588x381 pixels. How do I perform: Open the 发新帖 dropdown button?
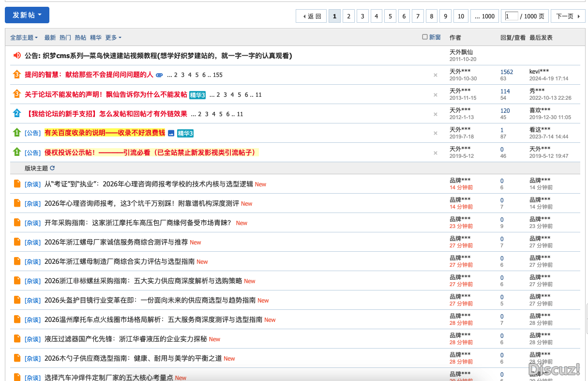27,15
